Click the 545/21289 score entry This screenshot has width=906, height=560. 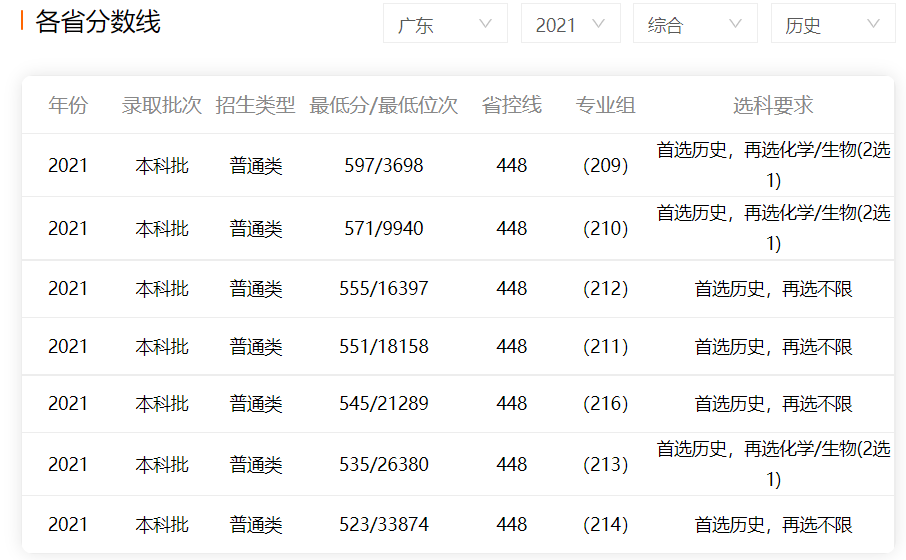click(x=384, y=404)
